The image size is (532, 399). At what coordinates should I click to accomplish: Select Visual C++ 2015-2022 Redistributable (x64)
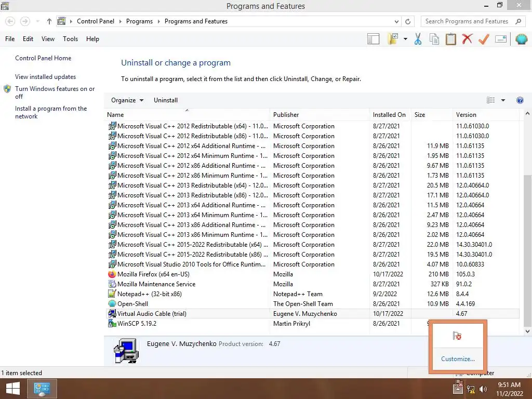(312, 245)
